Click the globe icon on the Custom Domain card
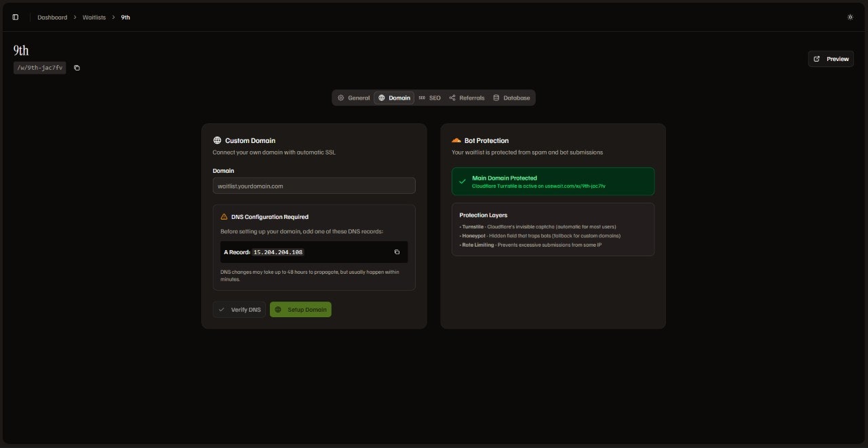The height and width of the screenshot is (448, 868). [x=217, y=140]
